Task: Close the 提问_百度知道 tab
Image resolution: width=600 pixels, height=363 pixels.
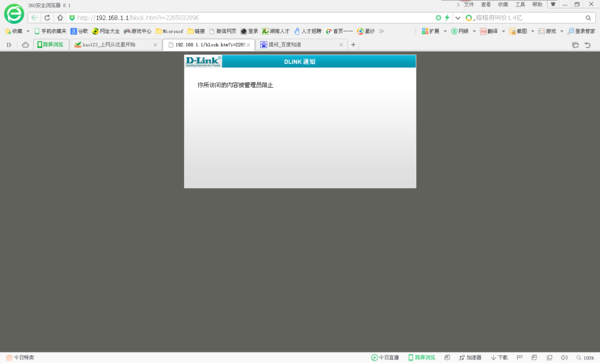Action: point(341,45)
